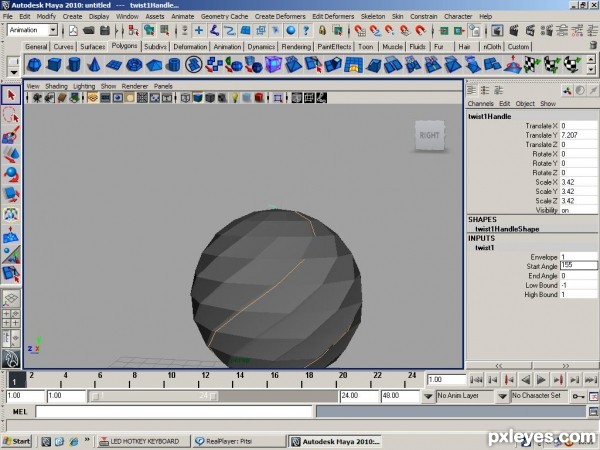Activate the Rotate tool in toolbox
600x450 pixels.
click(11, 174)
